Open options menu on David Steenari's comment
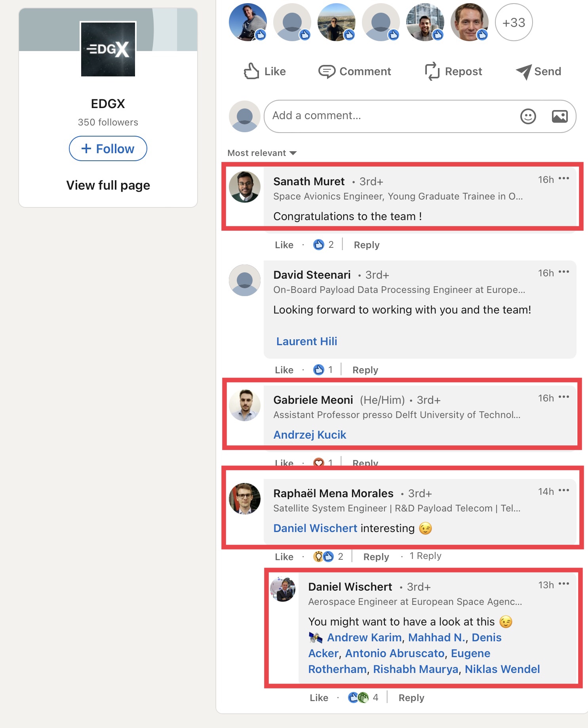This screenshot has width=588, height=728. point(564,272)
